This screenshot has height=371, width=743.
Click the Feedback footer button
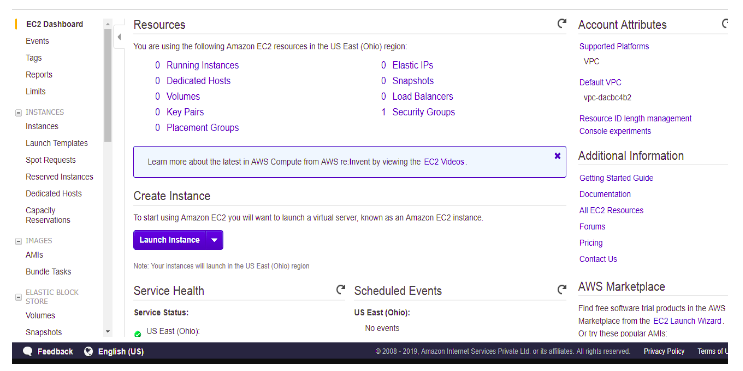point(48,351)
